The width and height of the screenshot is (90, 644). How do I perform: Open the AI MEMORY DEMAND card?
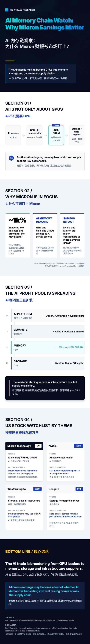point(45,235)
